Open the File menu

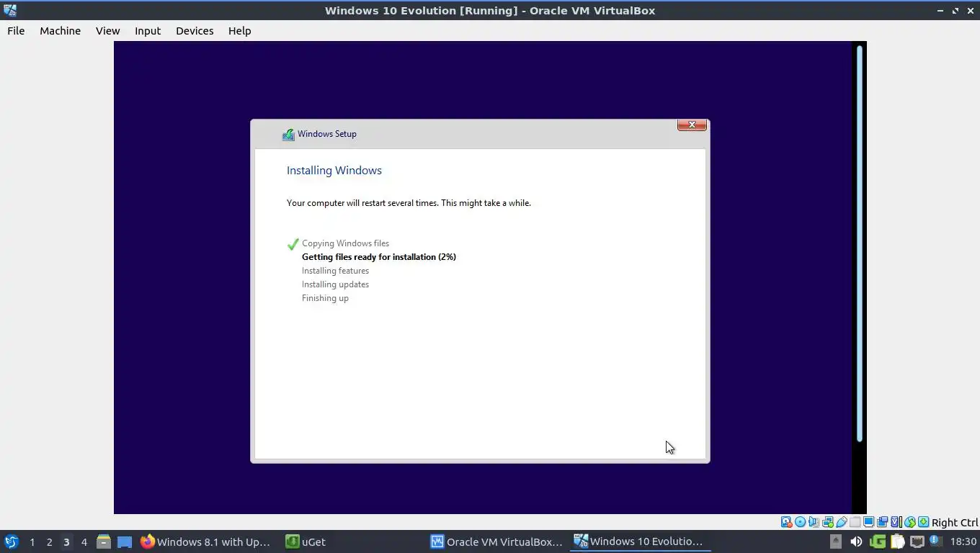(x=16, y=31)
